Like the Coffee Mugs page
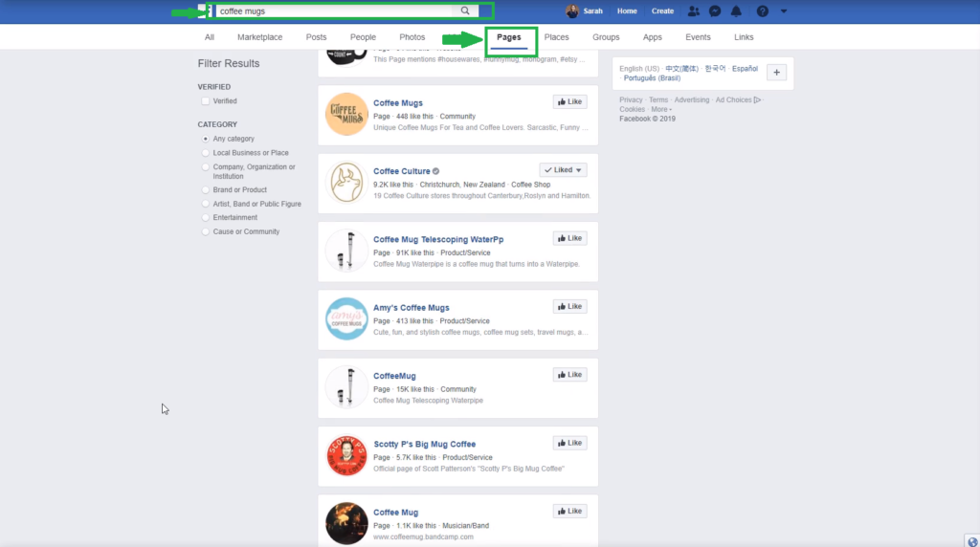The width and height of the screenshot is (980, 547). 569,101
